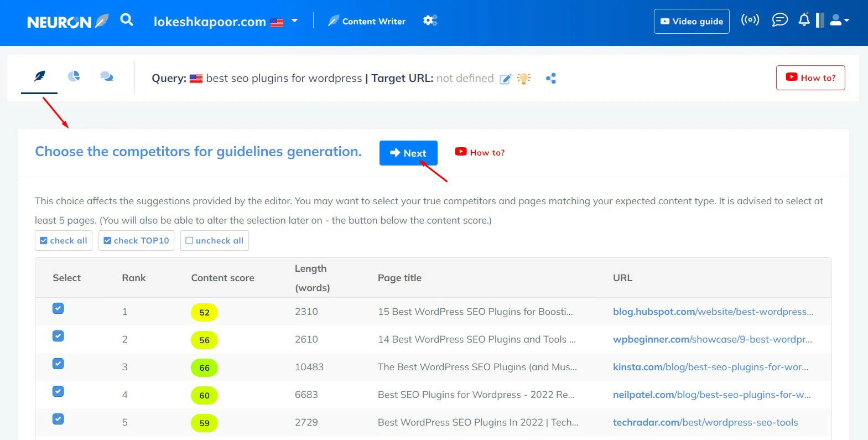This screenshot has width=868, height=440.
Task: Click the blue Next button
Action: tap(408, 153)
